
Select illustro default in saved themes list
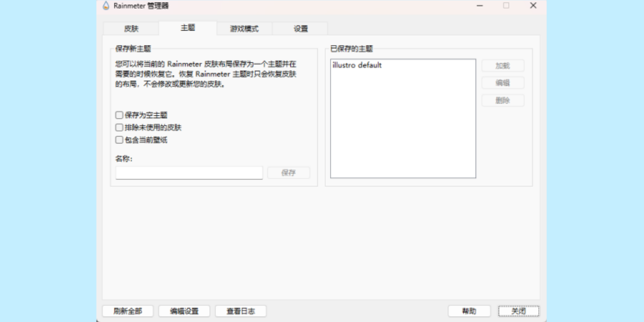[357, 65]
